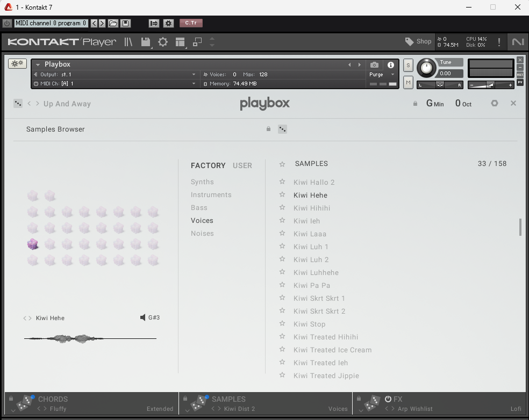Select the Kiwi Luhhehe sample
The width and height of the screenshot is (529, 420).
point(316,272)
